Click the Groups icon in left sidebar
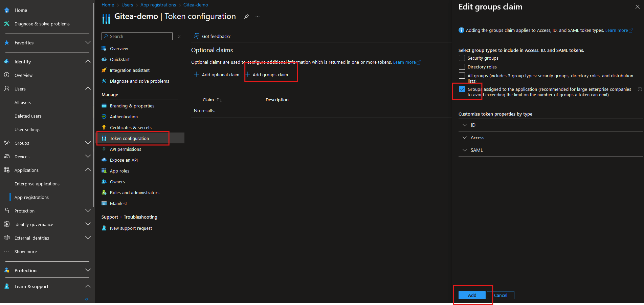This screenshot has width=644, height=305. coord(7,143)
